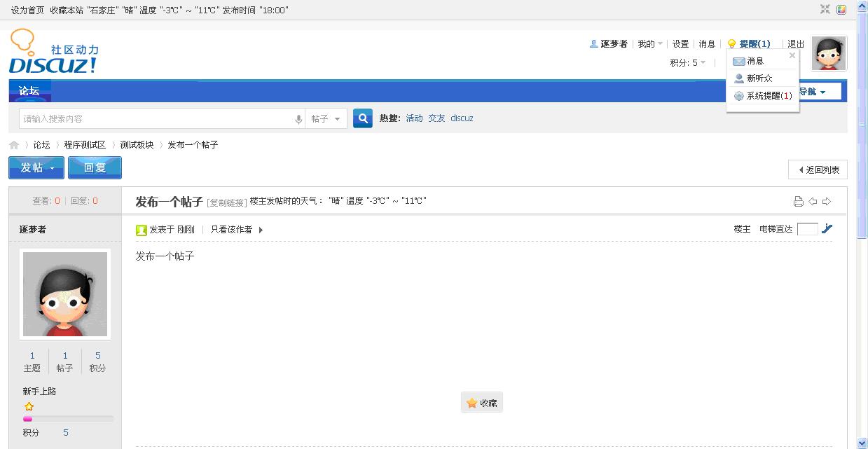Screen dimensions: 868x449
Task: Click the blue search magnifier button
Action: pyautogui.click(x=362, y=118)
